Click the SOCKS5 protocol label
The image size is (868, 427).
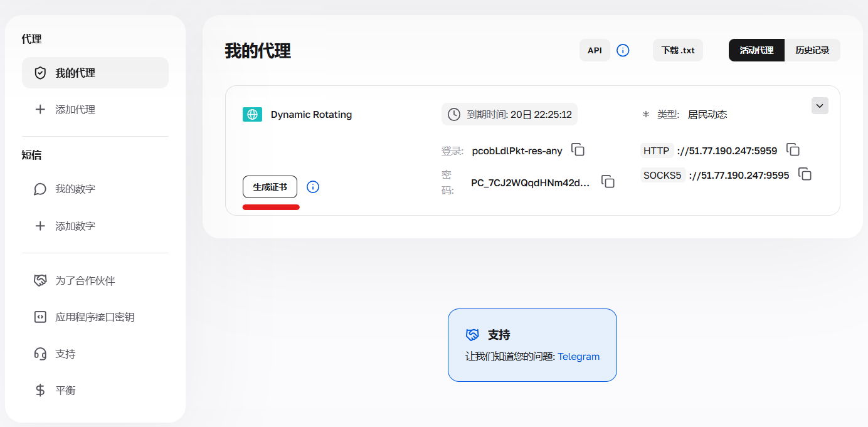(662, 176)
